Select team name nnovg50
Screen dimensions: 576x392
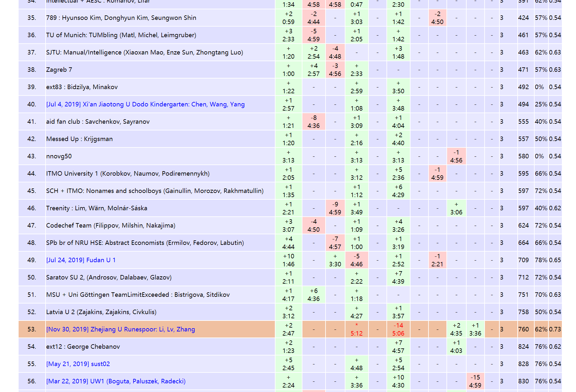(59, 156)
